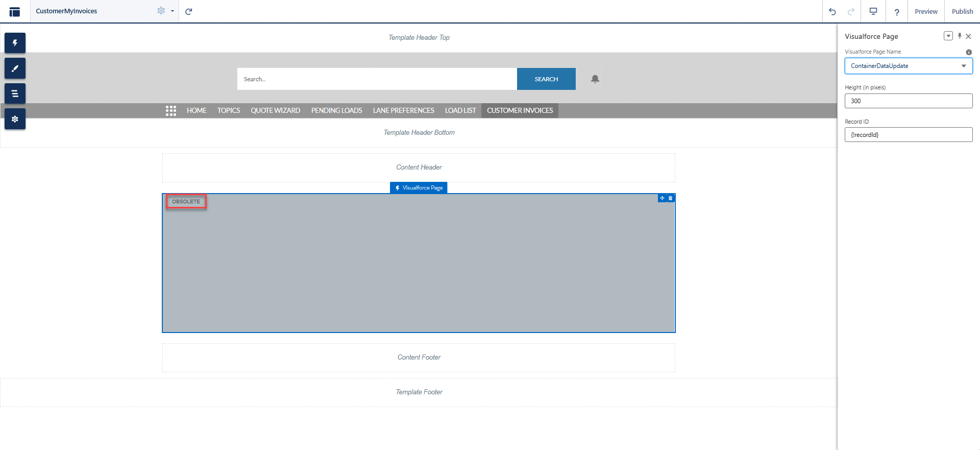Select the Template Header Top region
The image size is (980, 450).
pos(419,38)
